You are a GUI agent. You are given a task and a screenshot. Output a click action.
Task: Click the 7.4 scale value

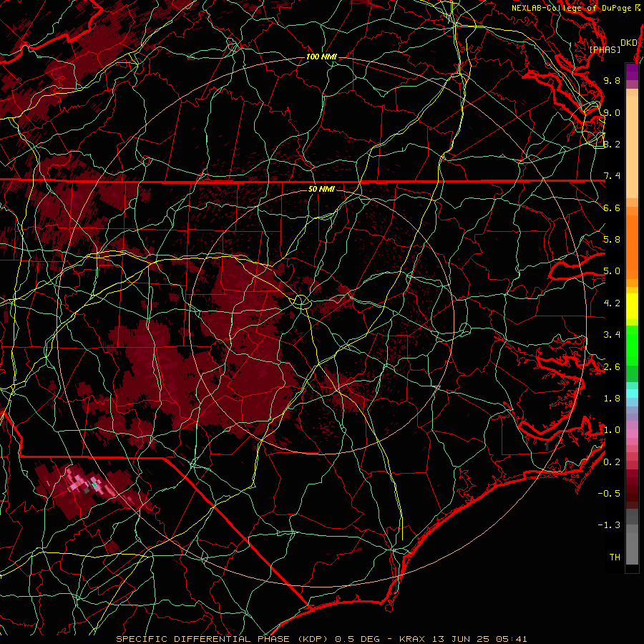612,176
